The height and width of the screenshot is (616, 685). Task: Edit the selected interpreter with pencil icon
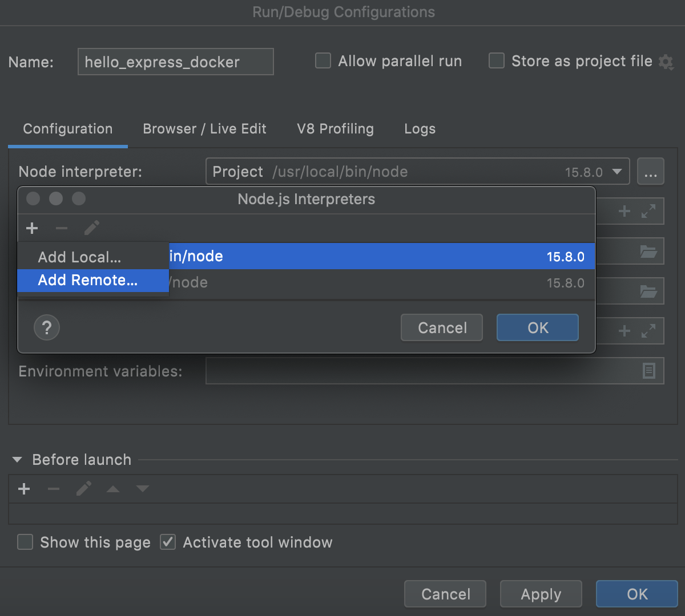[x=91, y=228]
